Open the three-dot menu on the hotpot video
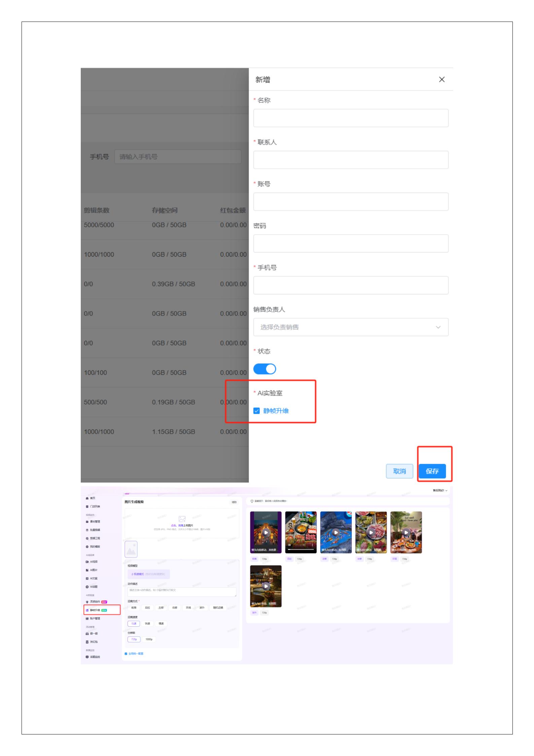 [313, 545]
